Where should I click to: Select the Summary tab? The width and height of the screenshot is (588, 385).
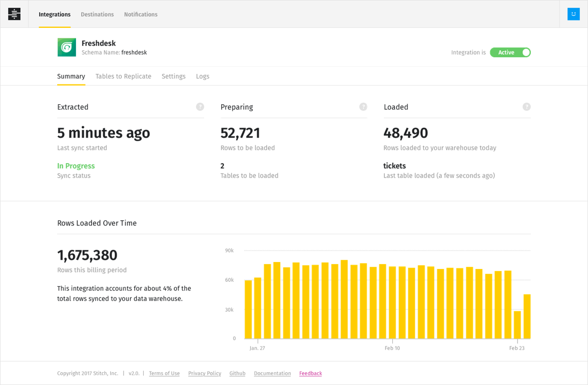pos(71,76)
